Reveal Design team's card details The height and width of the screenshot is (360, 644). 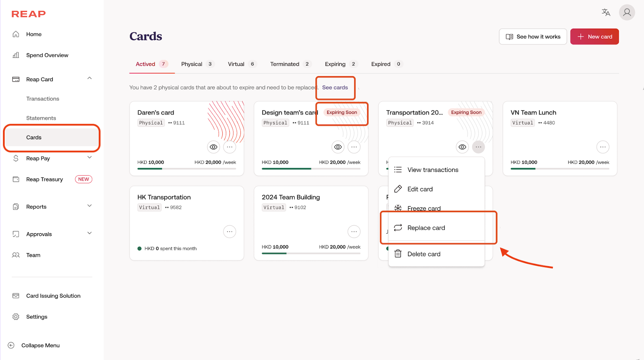[x=338, y=147]
